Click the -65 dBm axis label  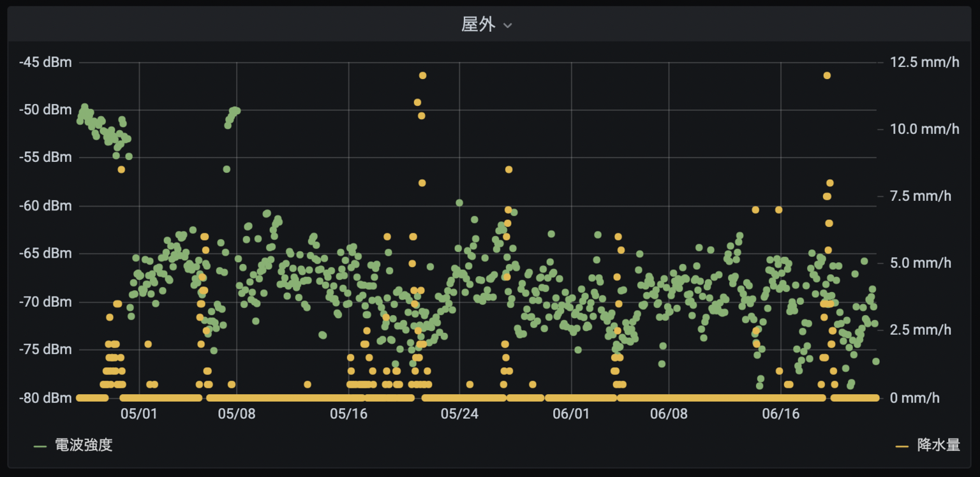click(45, 253)
